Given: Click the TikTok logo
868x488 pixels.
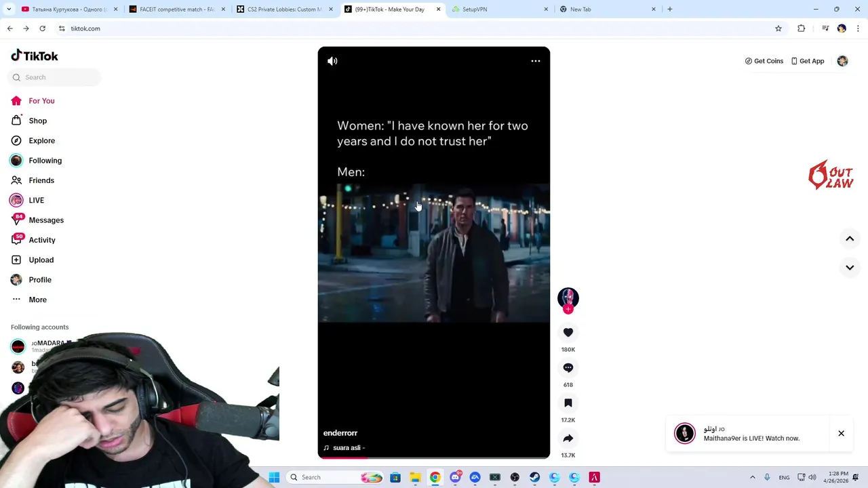Looking at the screenshot, I should pos(35,56).
